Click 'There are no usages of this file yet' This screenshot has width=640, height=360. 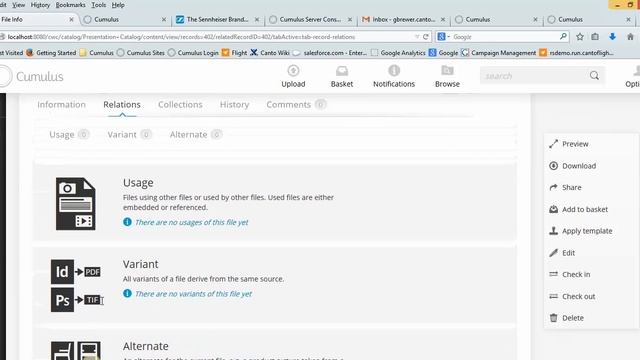[x=191, y=222]
